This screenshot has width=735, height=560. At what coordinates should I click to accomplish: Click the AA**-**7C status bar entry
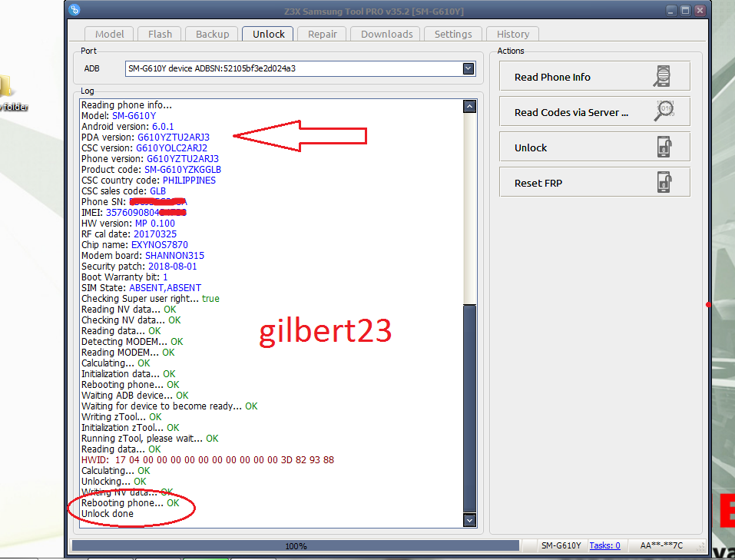661,545
